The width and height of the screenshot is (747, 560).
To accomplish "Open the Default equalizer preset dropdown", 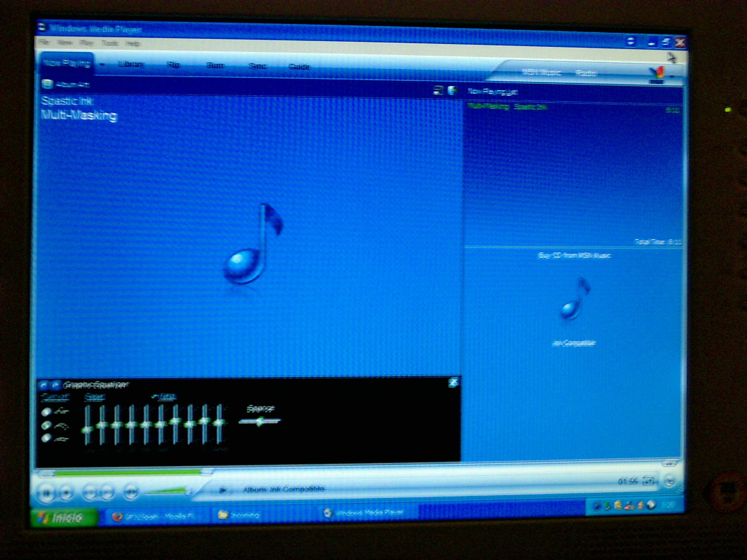I will click(165, 396).
